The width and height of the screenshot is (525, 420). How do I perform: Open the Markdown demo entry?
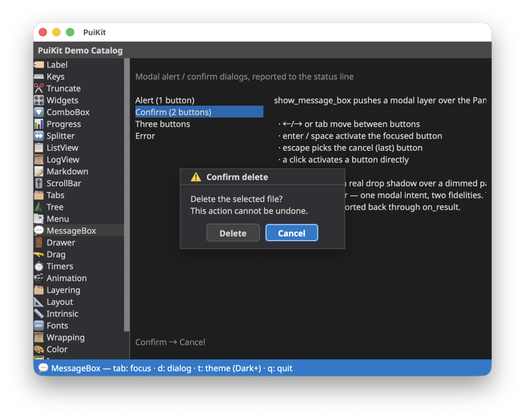pos(79,171)
